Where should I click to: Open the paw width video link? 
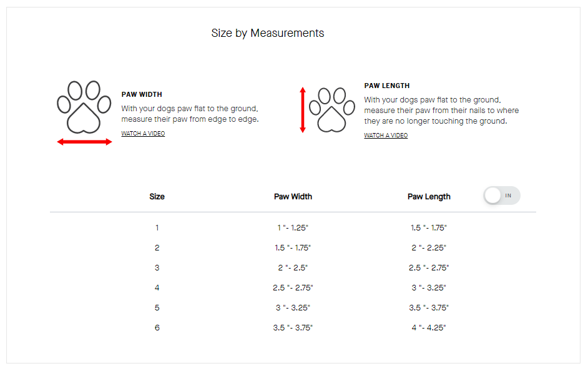click(x=143, y=134)
